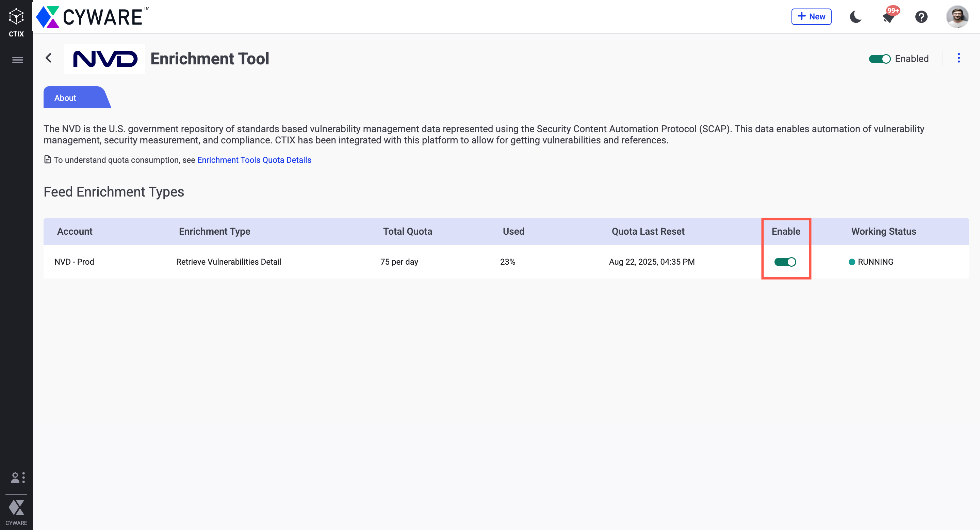Open notifications bell with 99+ badge
980x530 pixels.
(x=889, y=17)
